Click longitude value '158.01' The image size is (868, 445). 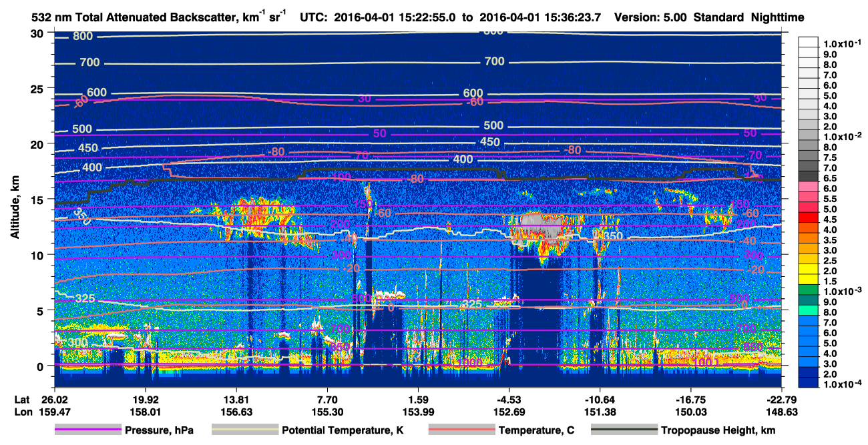tap(145, 412)
